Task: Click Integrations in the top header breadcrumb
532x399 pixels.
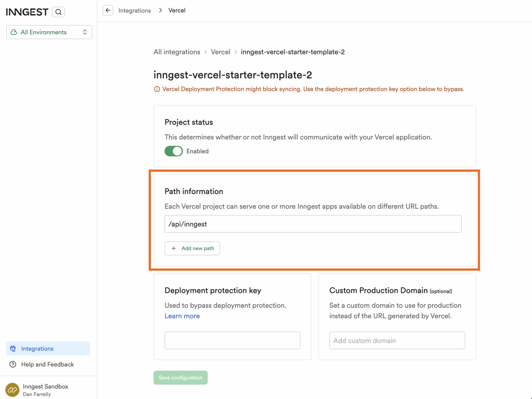Action: [135, 11]
